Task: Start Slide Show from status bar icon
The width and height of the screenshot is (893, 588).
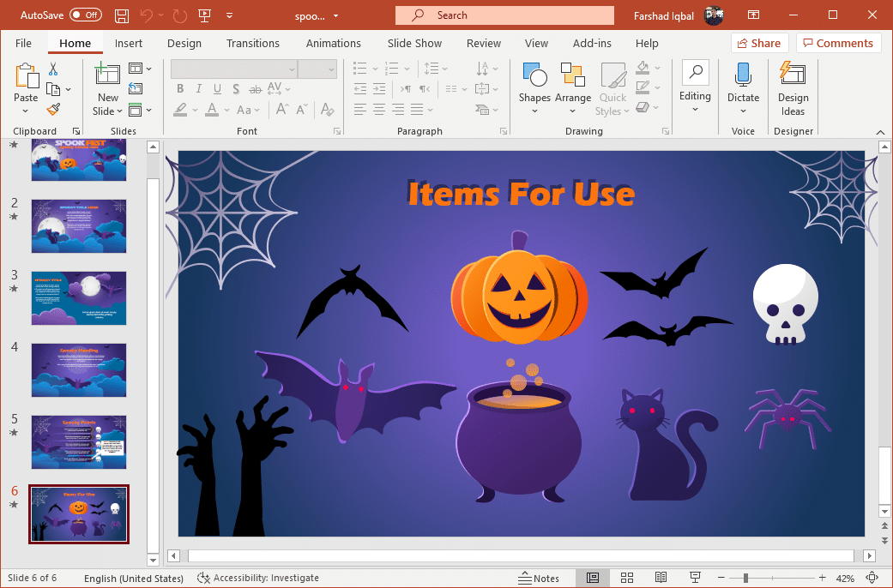Action: 695,579
